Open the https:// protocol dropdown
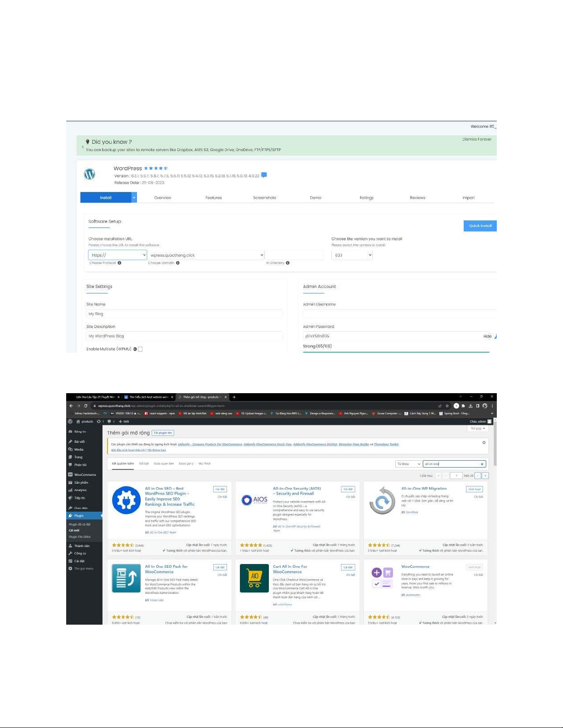 [118, 255]
